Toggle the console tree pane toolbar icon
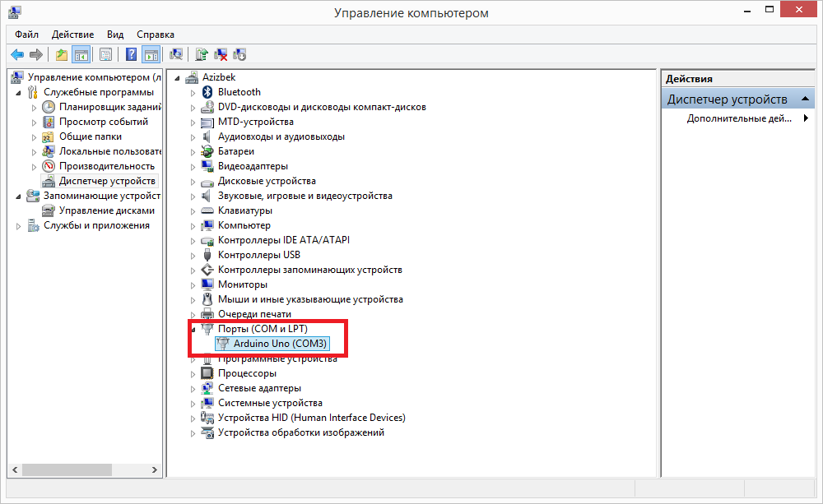The image size is (823, 504). point(81,54)
